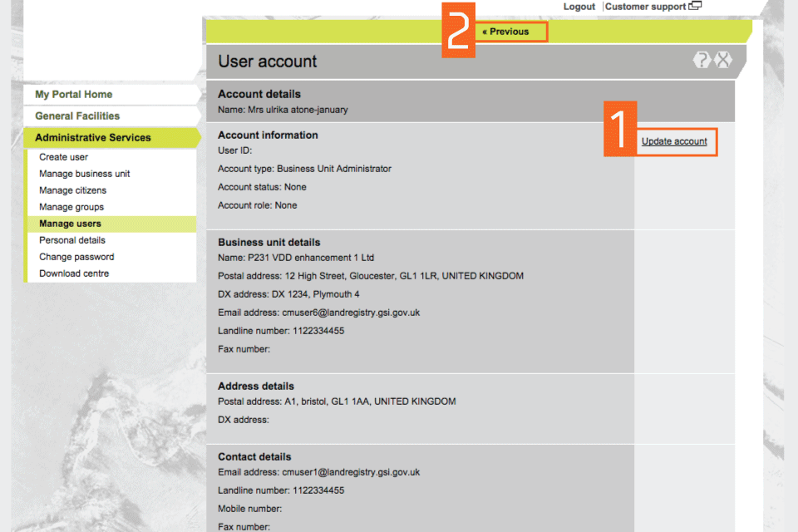
Task: Go to Manage groups
Action: point(71,207)
